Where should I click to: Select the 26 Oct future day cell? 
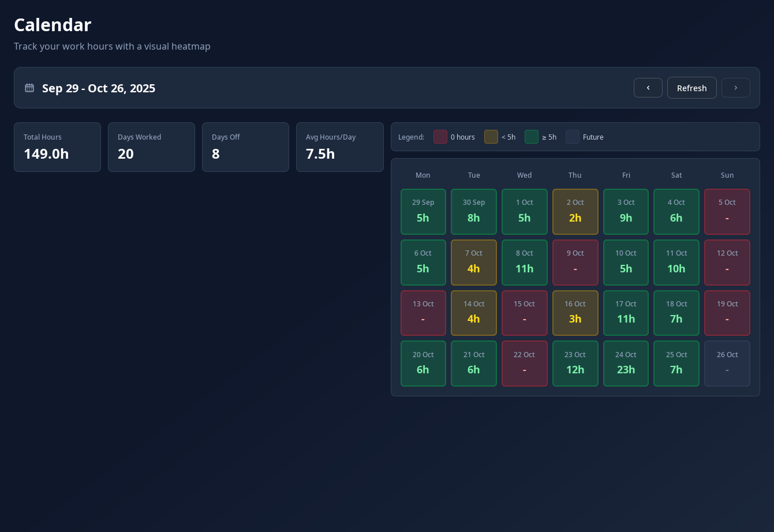[x=727, y=364]
